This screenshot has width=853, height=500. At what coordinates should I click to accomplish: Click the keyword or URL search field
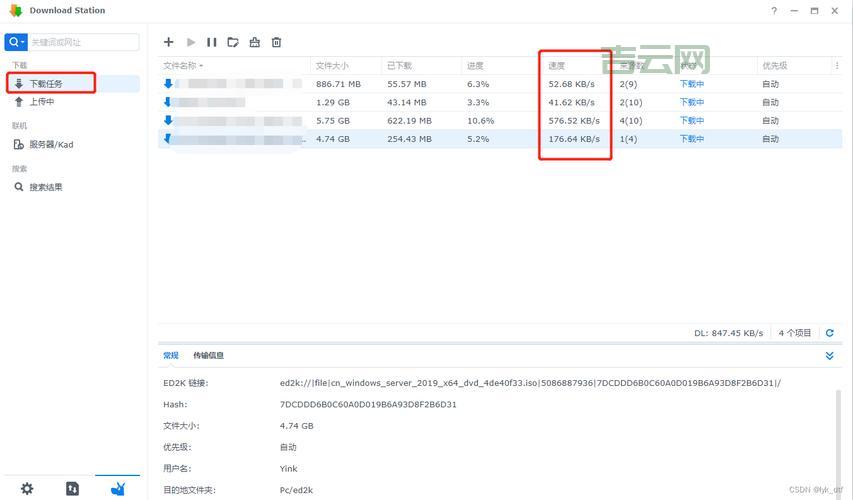[x=83, y=42]
